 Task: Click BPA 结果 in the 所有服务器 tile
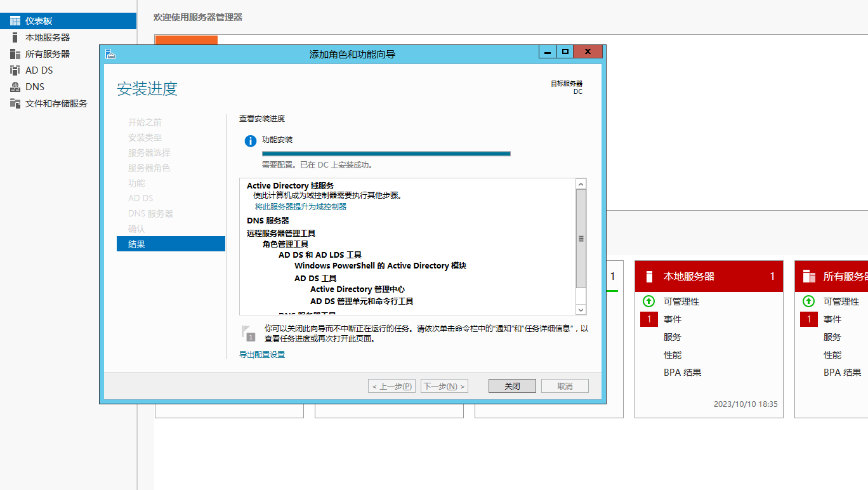(843, 373)
